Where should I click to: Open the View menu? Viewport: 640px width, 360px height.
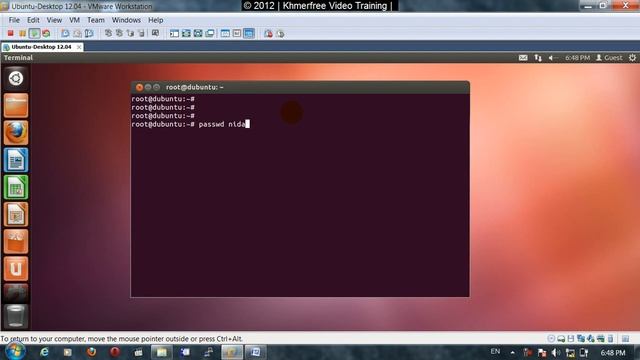pyautogui.click(x=54, y=20)
